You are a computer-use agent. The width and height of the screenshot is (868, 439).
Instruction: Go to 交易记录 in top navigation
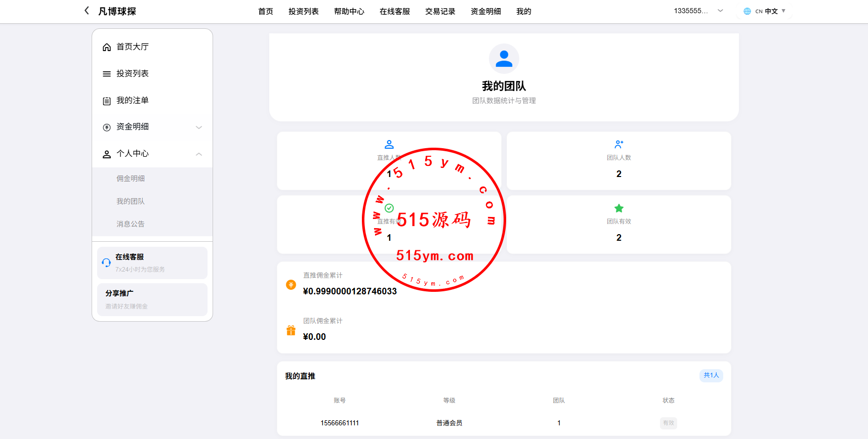pyautogui.click(x=440, y=11)
